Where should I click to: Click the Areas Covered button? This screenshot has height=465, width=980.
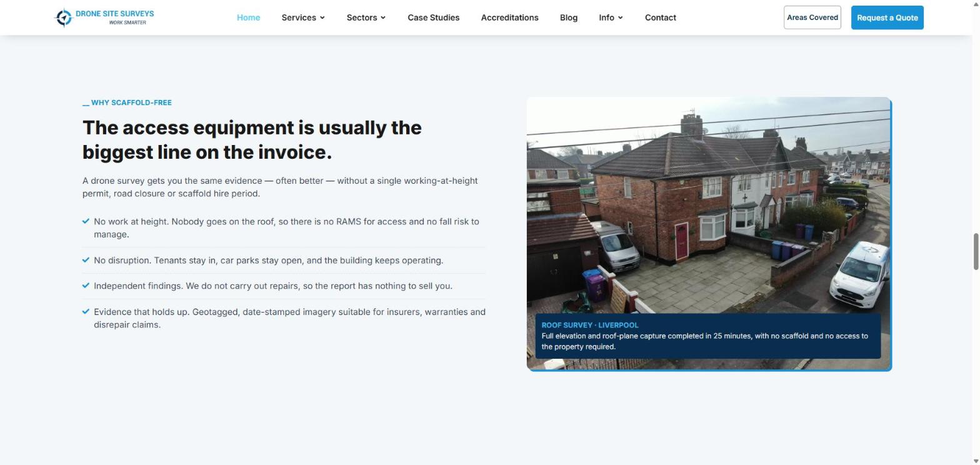click(x=812, y=17)
